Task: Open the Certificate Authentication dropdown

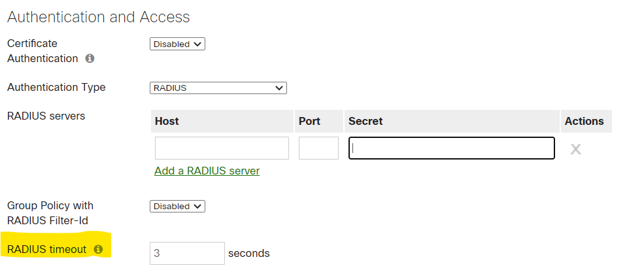Action: pos(177,44)
